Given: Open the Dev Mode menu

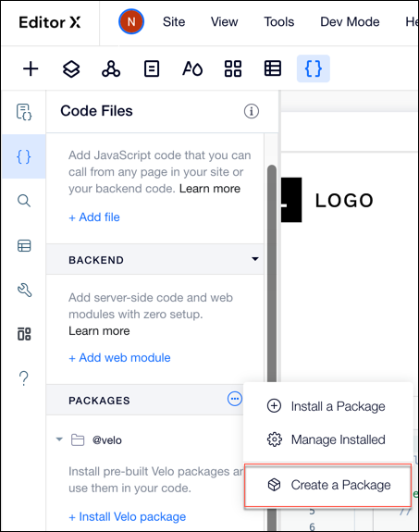Looking at the screenshot, I should coord(350,21).
